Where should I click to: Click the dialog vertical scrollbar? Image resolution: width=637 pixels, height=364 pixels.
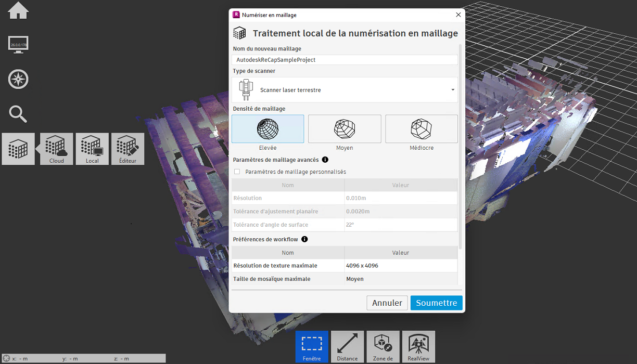click(x=460, y=146)
